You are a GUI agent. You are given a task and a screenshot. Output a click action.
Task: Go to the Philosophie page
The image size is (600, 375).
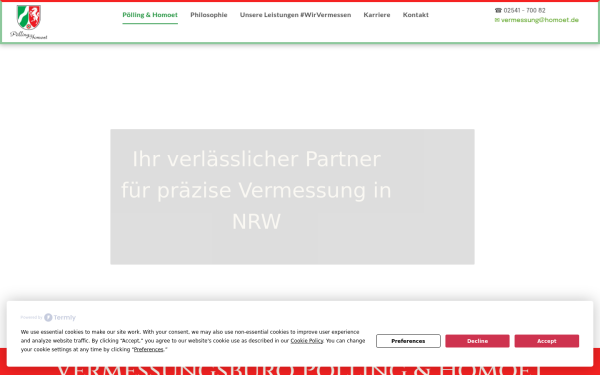[x=209, y=15]
